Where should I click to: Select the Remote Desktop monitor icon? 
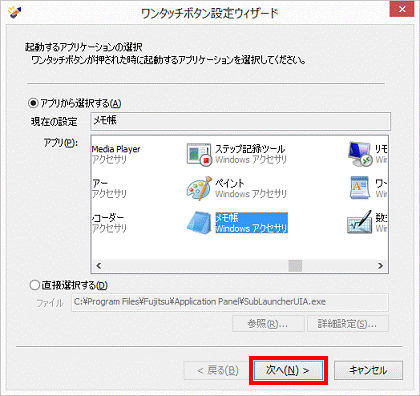[360, 154]
